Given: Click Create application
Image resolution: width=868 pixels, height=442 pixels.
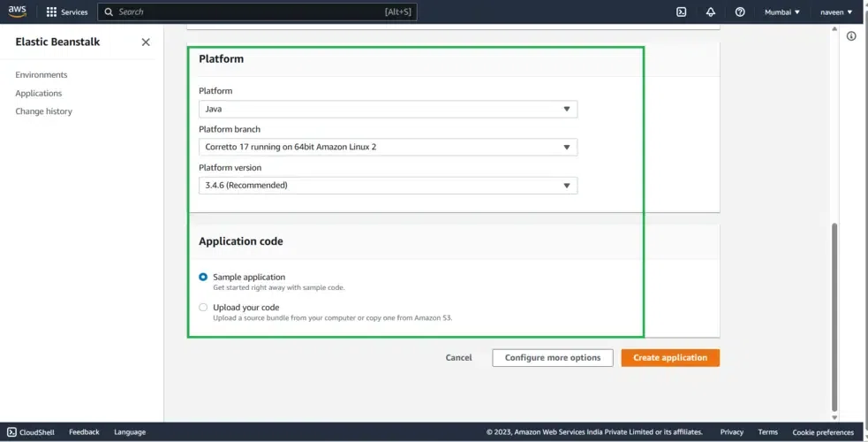Looking at the screenshot, I should (670, 358).
